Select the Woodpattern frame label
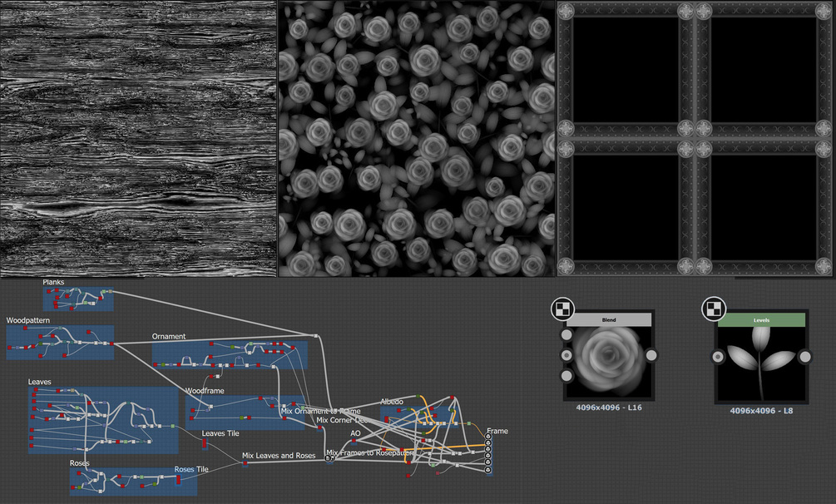 click(x=27, y=320)
